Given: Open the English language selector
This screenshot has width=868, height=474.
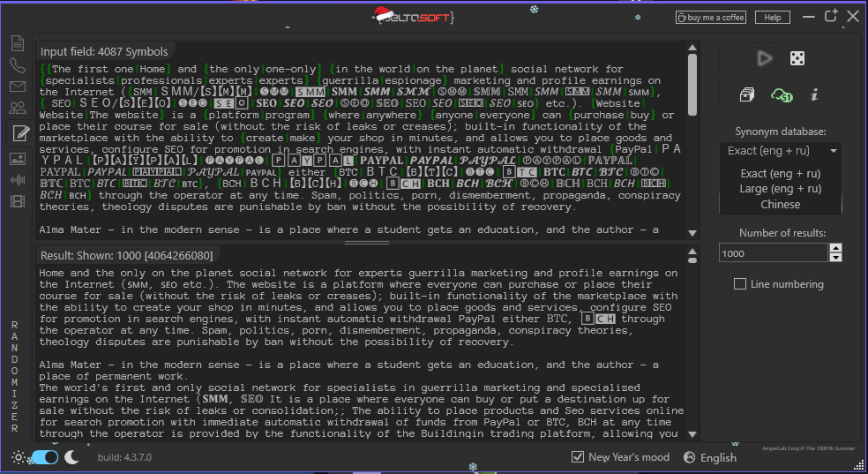Looking at the screenshot, I should [718, 457].
